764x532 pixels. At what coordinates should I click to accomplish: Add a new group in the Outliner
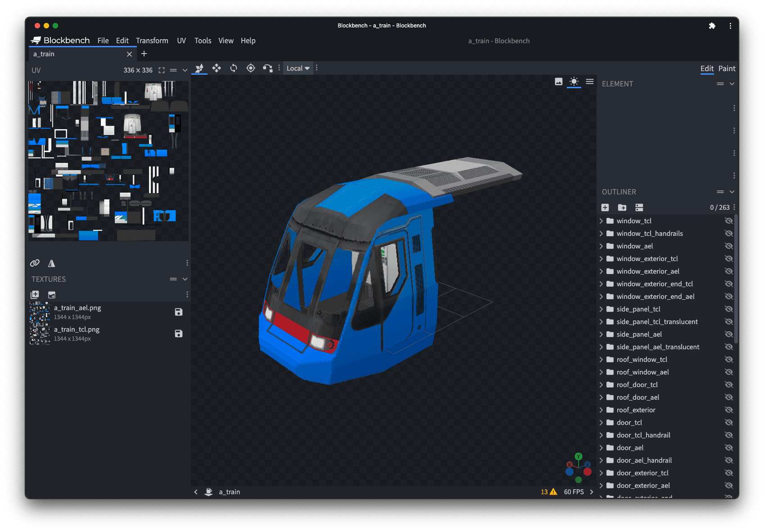click(622, 207)
